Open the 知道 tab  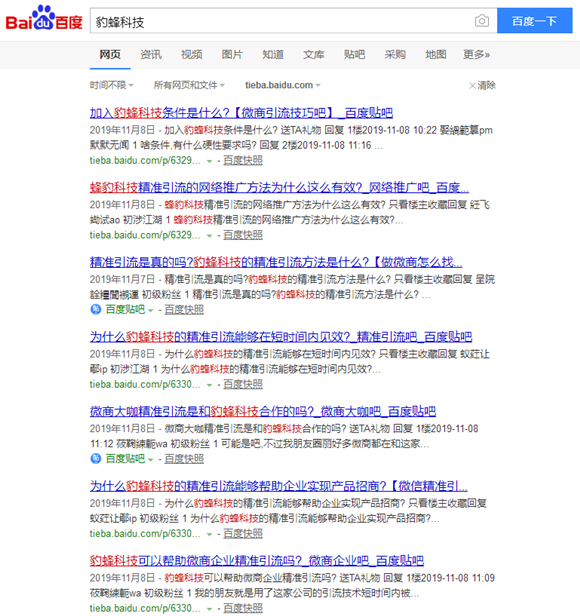[273, 55]
